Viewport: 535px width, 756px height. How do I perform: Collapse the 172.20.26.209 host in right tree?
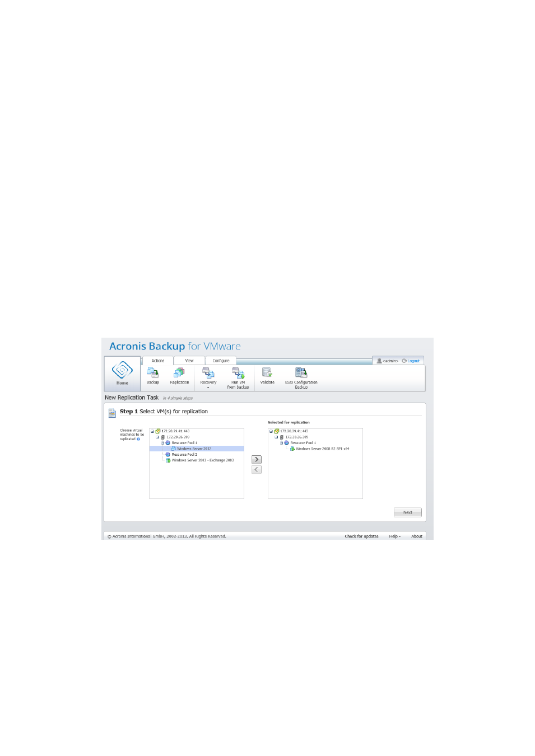point(276,437)
